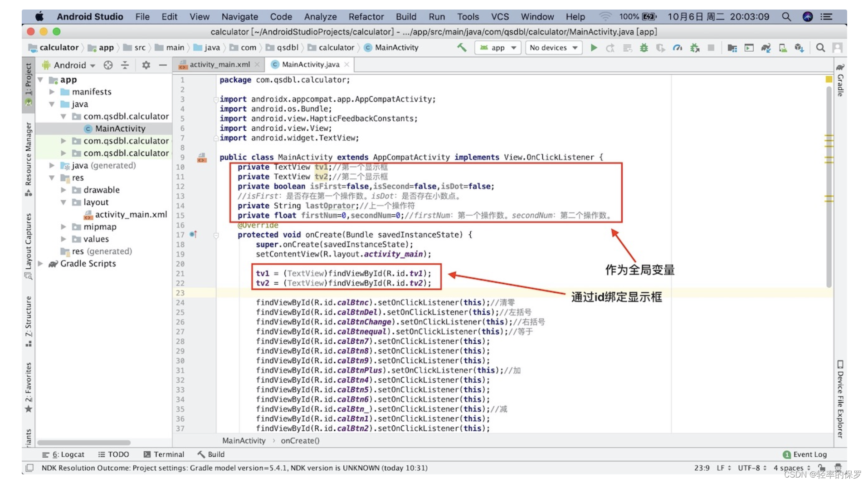Toggle the Gradle tool window
The height and width of the screenshot is (483, 868).
(x=840, y=80)
